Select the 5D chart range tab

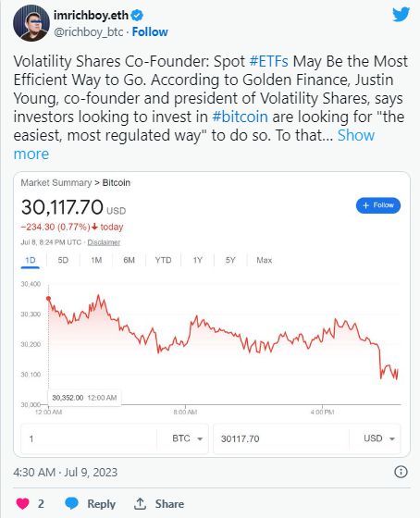coord(63,260)
